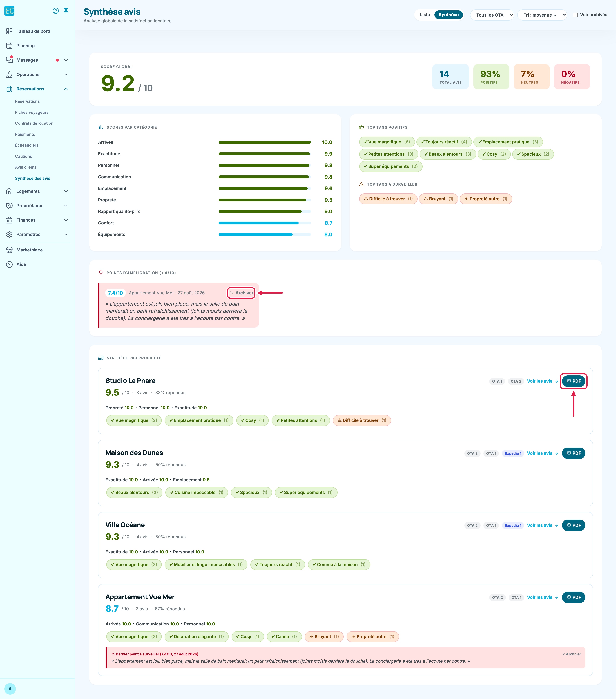Open Voir les avis for Maison des Dunes
The image size is (616, 699).
click(542, 453)
